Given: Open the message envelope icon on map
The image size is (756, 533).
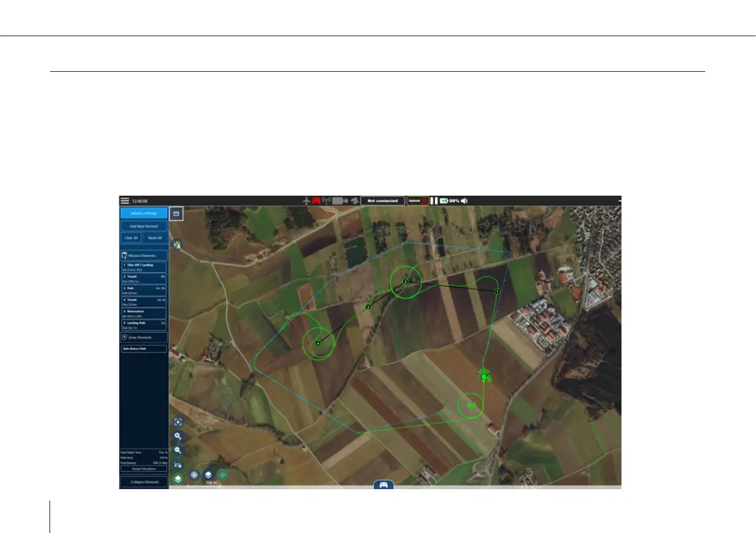Looking at the screenshot, I should click(x=176, y=213).
